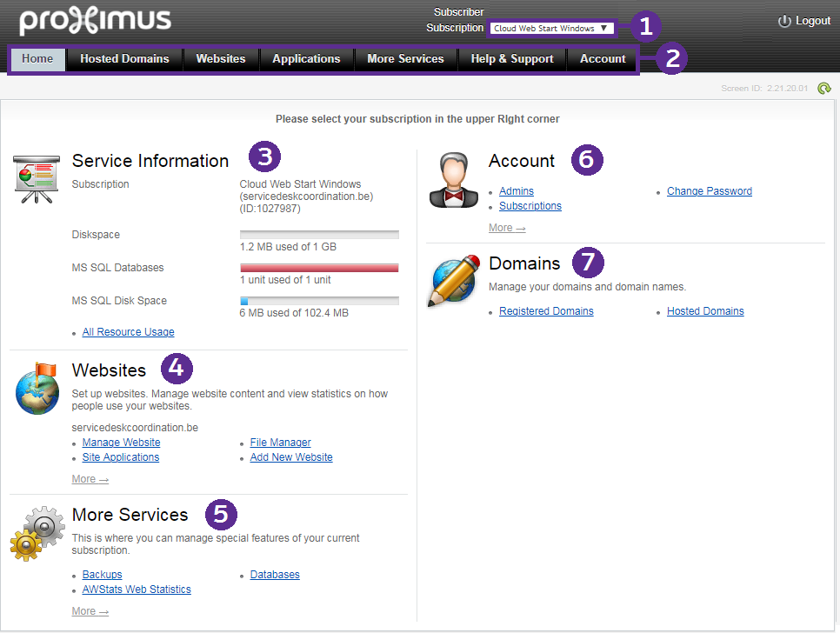
Task: Open the Hosted Domains tab
Action: click(x=124, y=59)
